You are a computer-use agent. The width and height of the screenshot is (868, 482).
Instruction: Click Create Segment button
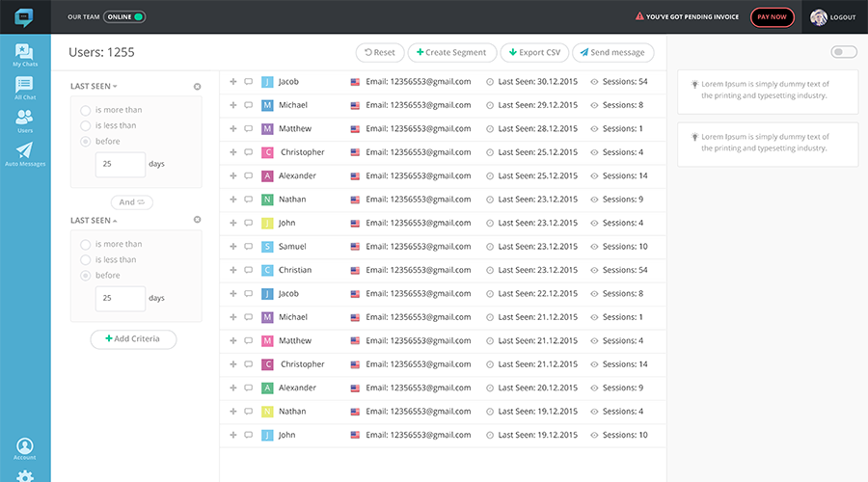(x=451, y=53)
